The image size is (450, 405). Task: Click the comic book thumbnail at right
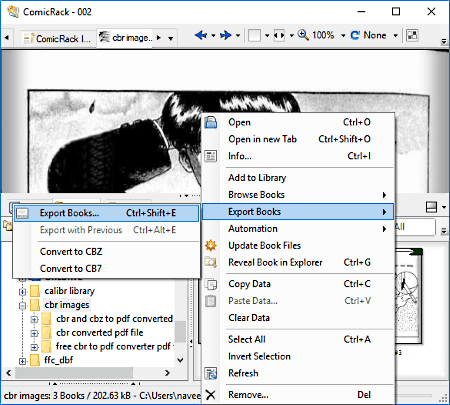(x=409, y=296)
